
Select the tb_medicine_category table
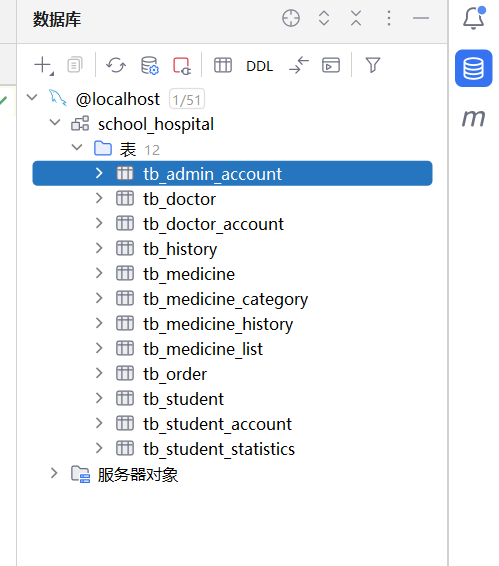coord(225,299)
